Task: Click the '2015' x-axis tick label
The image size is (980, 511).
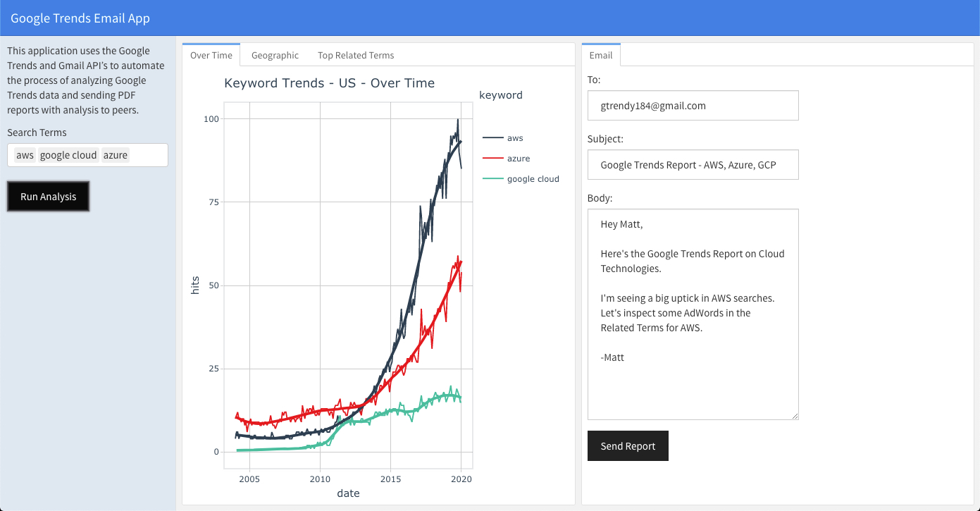Action: pos(390,479)
